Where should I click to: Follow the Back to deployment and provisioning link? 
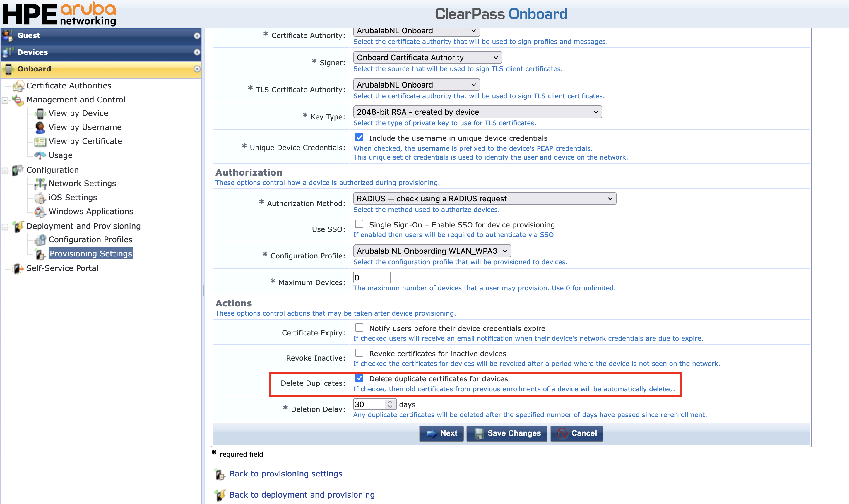tap(302, 495)
